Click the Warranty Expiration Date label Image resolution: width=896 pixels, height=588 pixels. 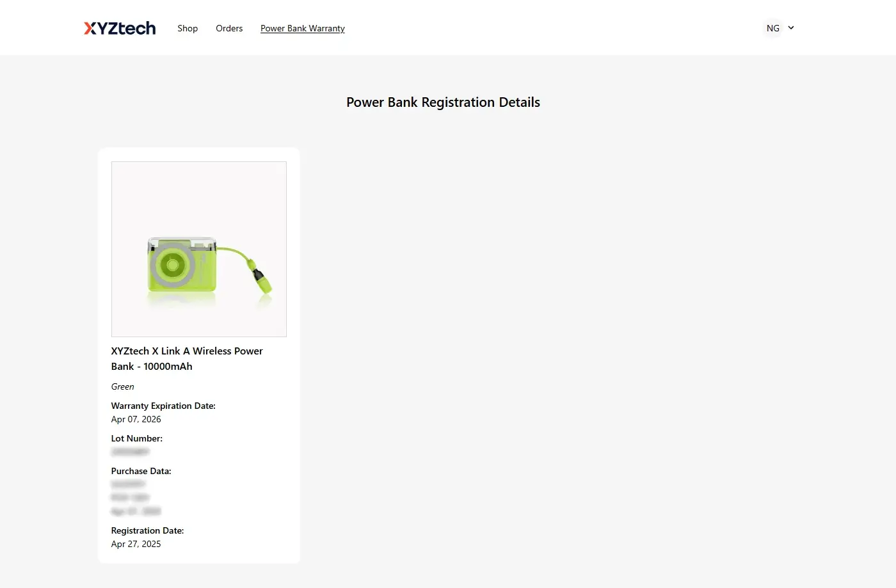[x=163, y=406]
